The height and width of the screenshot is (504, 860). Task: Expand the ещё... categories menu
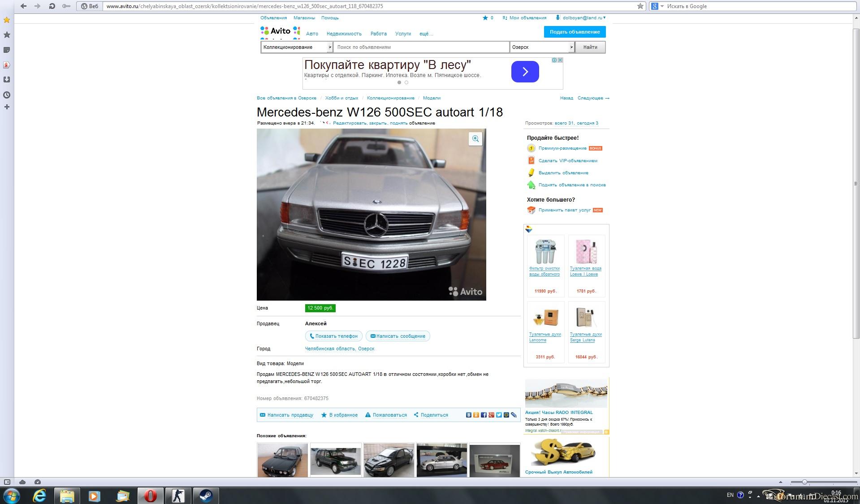426,34
